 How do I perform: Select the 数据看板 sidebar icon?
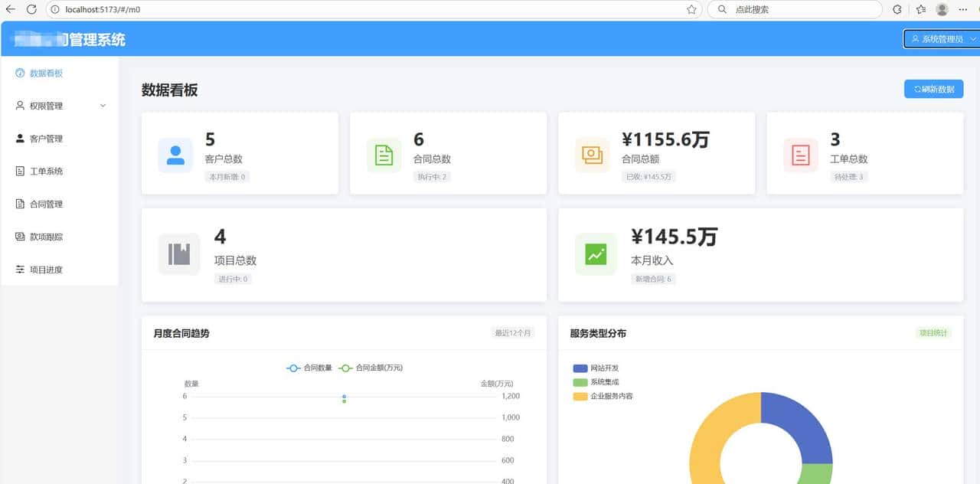tap(20, 73)
